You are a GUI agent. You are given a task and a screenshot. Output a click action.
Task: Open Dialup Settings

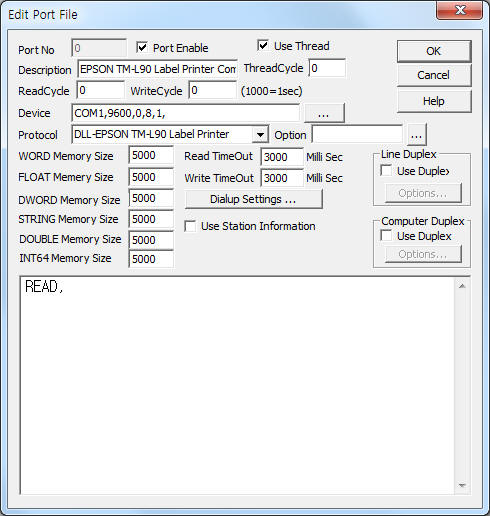tap(253, 199)
